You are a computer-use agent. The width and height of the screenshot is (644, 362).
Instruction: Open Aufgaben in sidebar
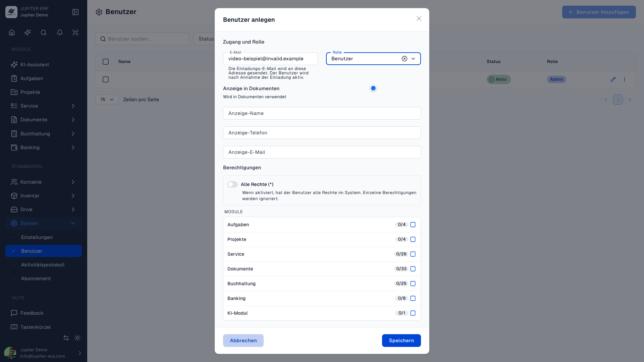44,78
